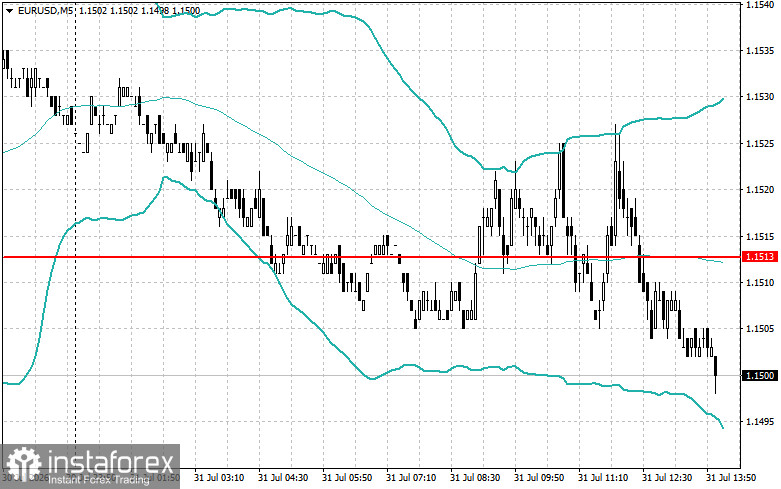Click the OHLC values 1.1502 1.1502 1.1498 1.1500
The width and height of the screenshot is (781, 489).
[x=139, y=10]
